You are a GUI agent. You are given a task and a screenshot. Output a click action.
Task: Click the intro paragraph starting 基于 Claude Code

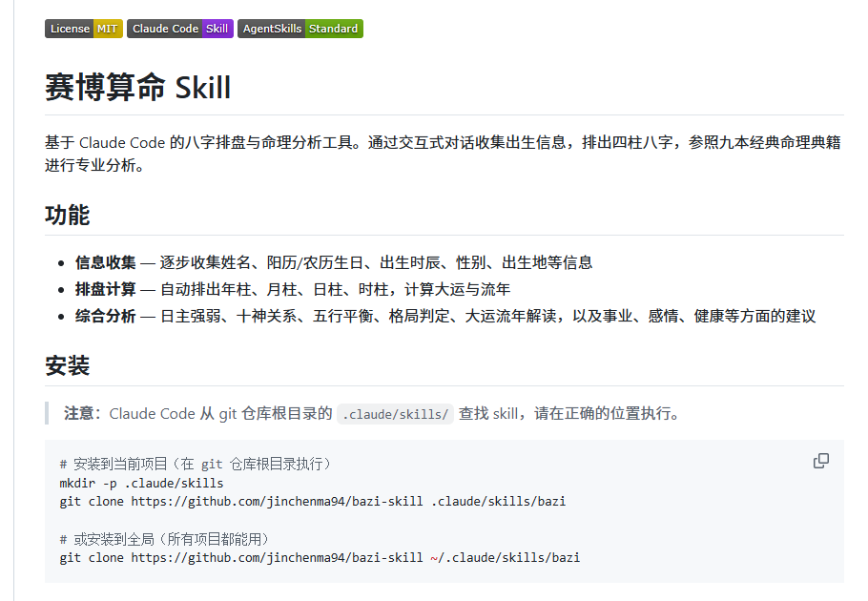point(444,154)
